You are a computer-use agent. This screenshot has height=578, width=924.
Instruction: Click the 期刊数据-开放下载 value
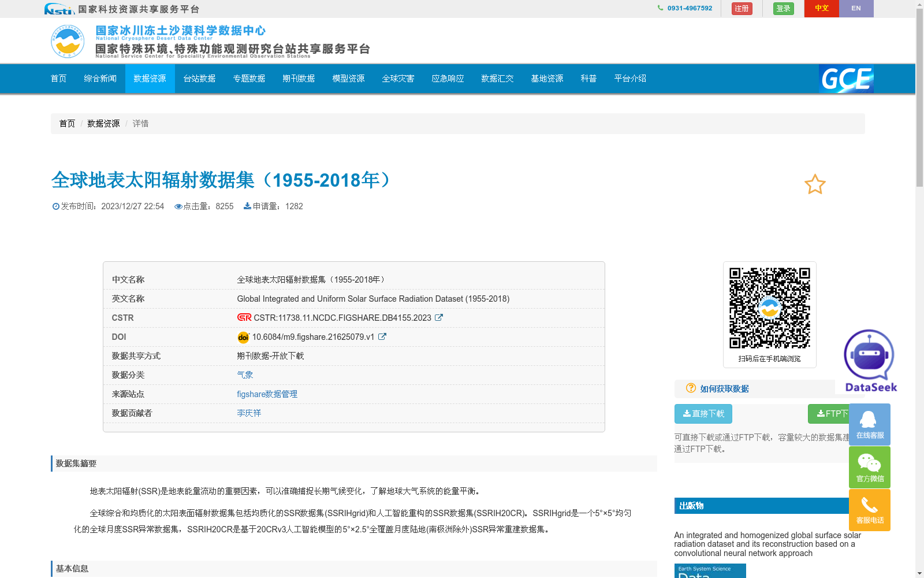tap(270, 355)
